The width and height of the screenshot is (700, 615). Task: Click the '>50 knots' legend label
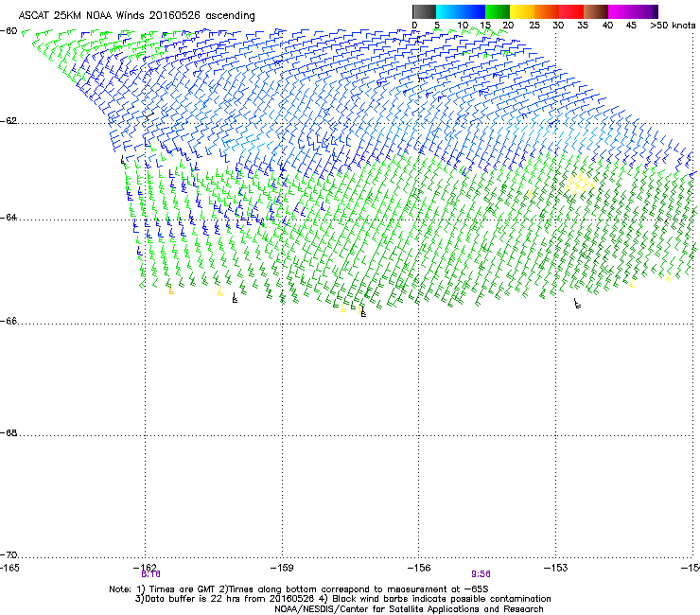click(673, 26)
